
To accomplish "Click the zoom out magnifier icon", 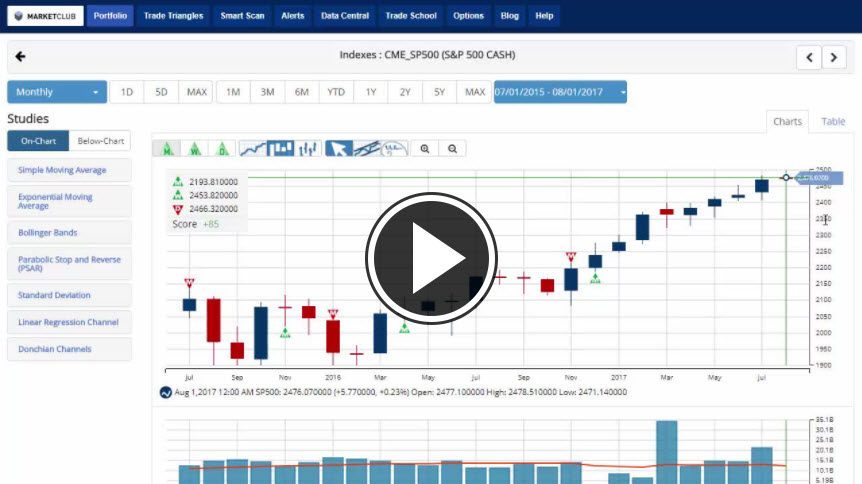I will click(453, 149).
